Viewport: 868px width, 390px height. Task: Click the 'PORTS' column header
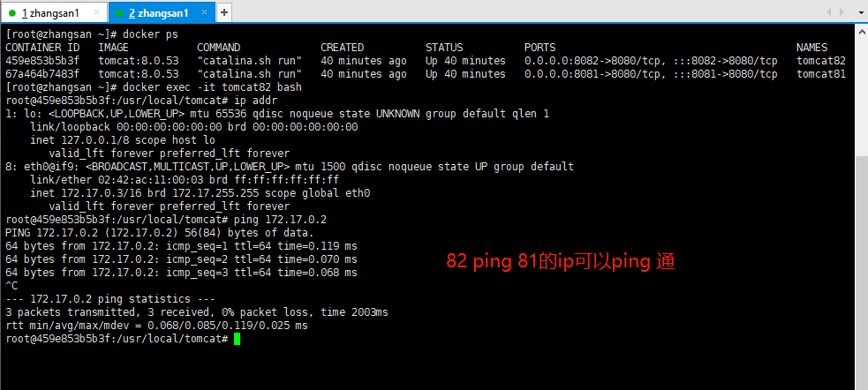pos(540,48)
